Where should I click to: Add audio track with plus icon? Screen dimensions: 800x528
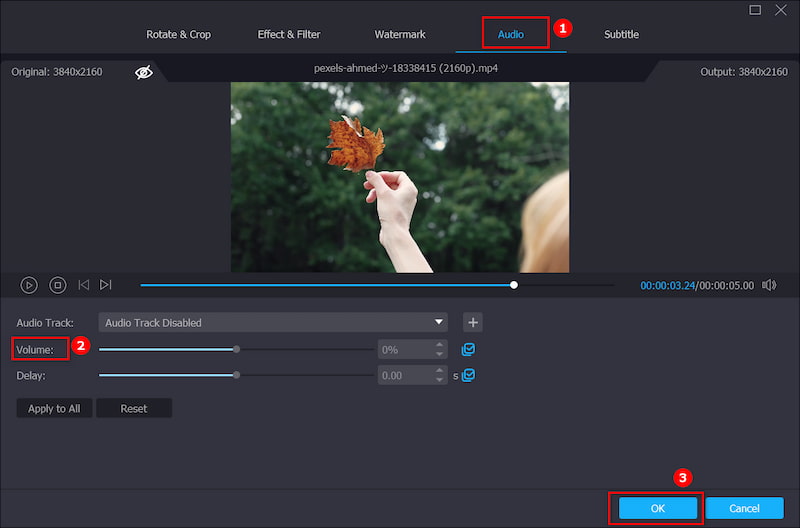[x=473, y=322]
